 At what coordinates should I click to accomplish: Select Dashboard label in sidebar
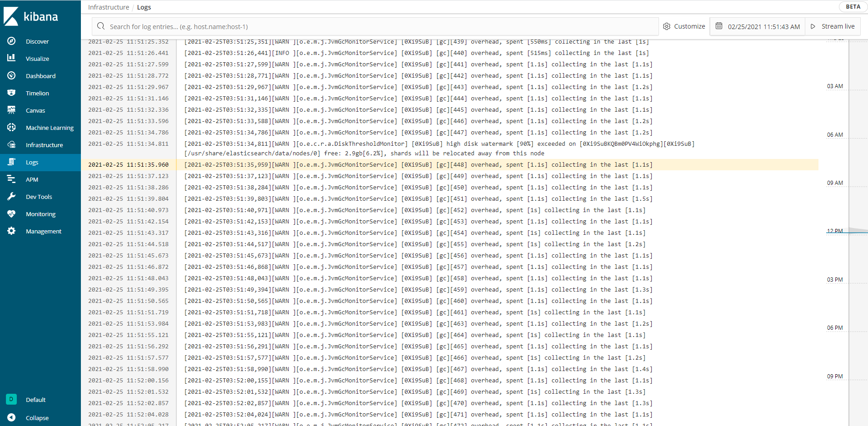pyautogui.click(x=40, y=76)
